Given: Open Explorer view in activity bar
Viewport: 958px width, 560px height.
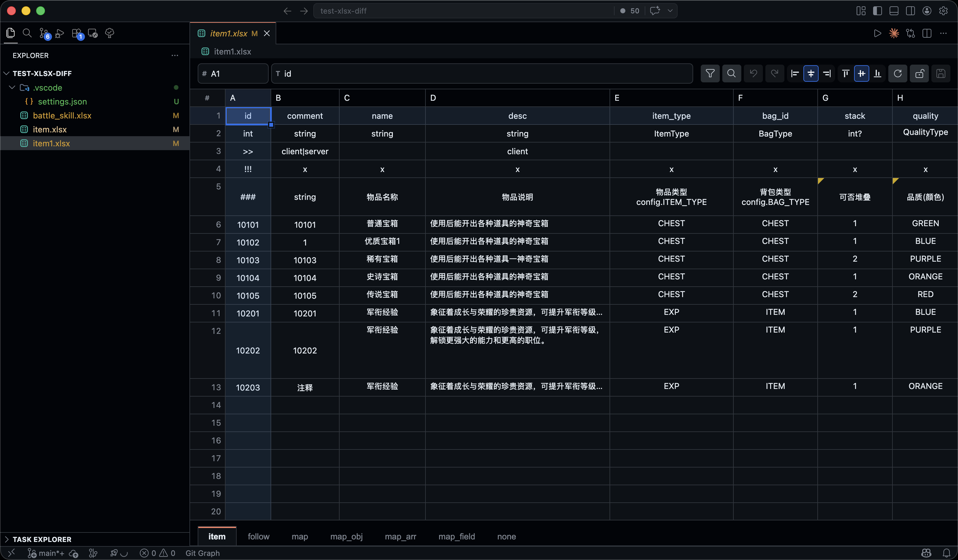Looking at the screenshot, I should point(11,33).
